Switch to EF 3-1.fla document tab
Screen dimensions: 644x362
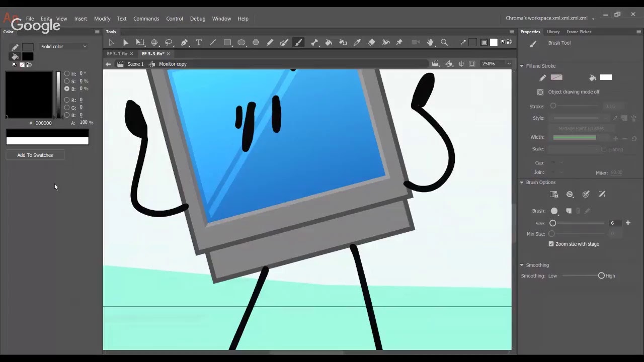117,54
